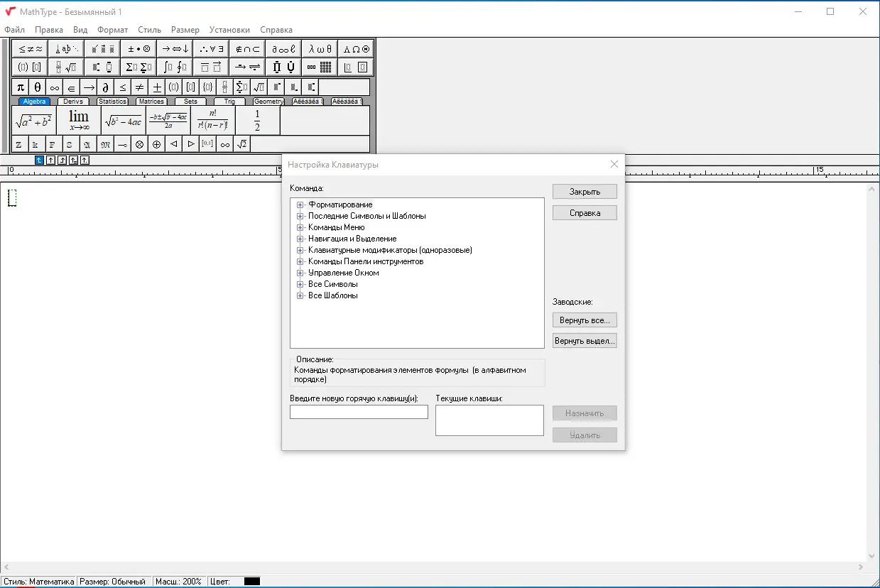Insert the n!/r!(n−r)! combination formula

coord(212,120)
